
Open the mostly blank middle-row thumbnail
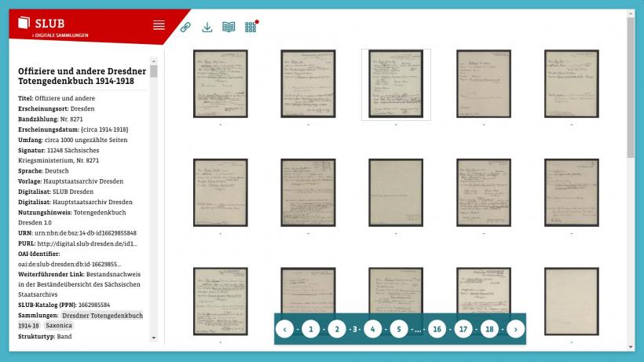click(x=396, y=192)
